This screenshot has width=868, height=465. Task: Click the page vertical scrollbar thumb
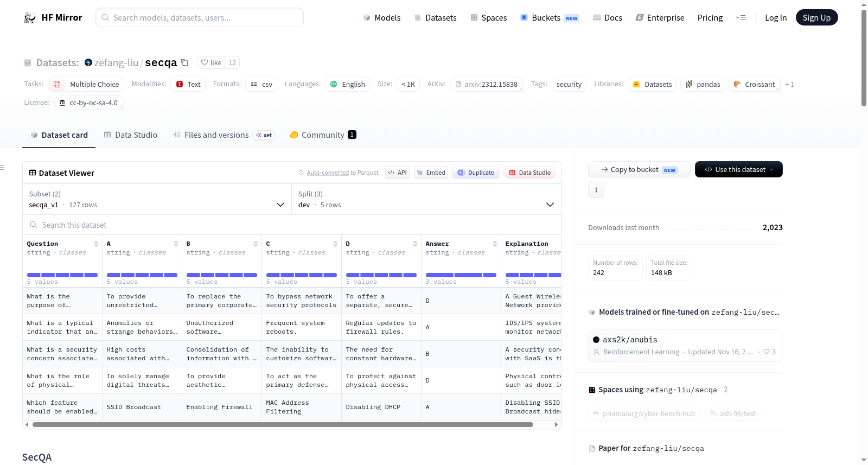[x=864, y=57]
